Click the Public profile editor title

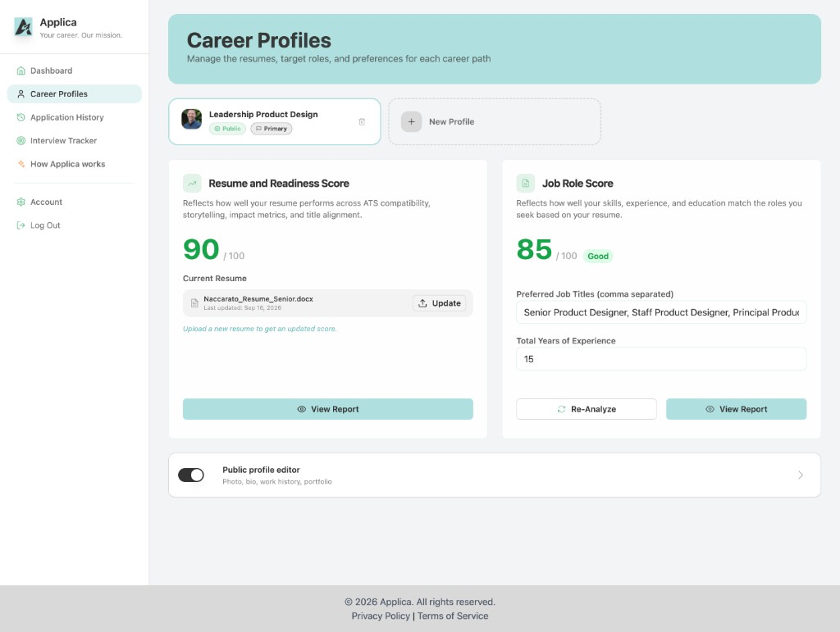click(x=261, y=470)
